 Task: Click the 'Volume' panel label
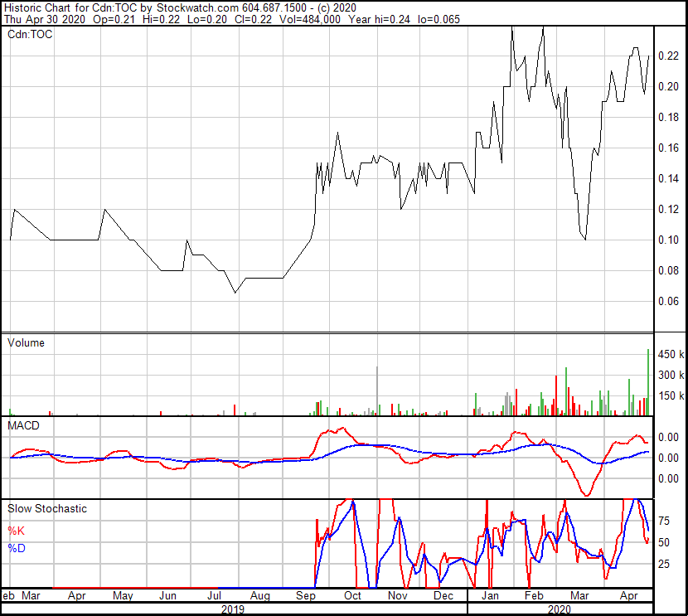click(26, 342)
